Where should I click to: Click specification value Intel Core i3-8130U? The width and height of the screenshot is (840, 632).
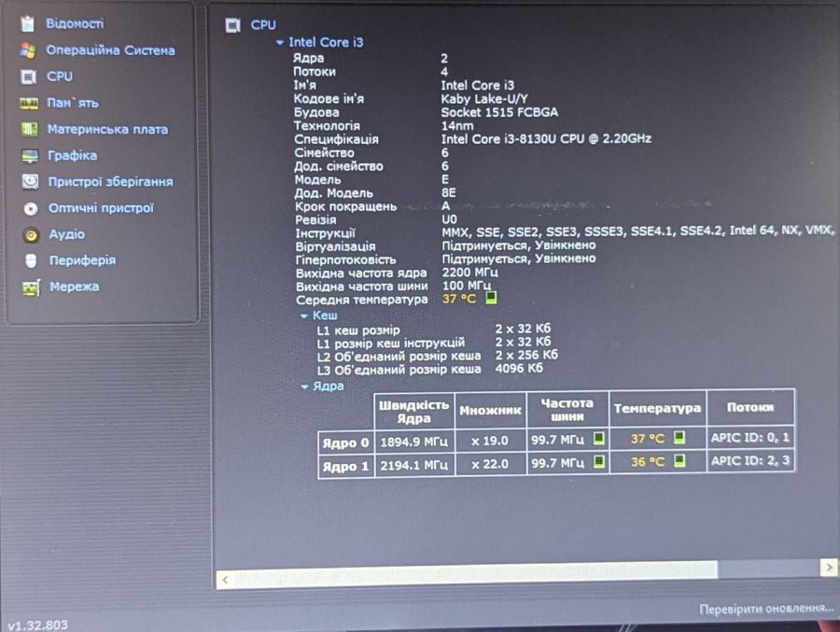coord(546,139)
